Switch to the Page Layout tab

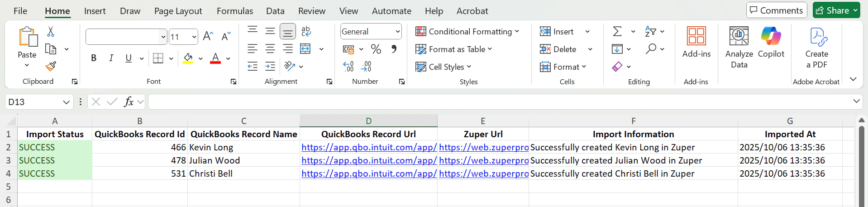[x=178, y=11]
